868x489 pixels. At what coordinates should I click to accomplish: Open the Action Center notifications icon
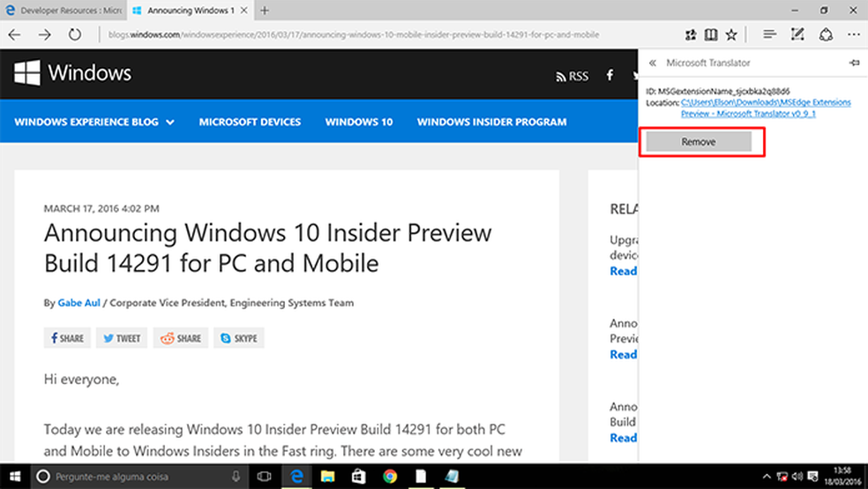(x=812, y=477)
